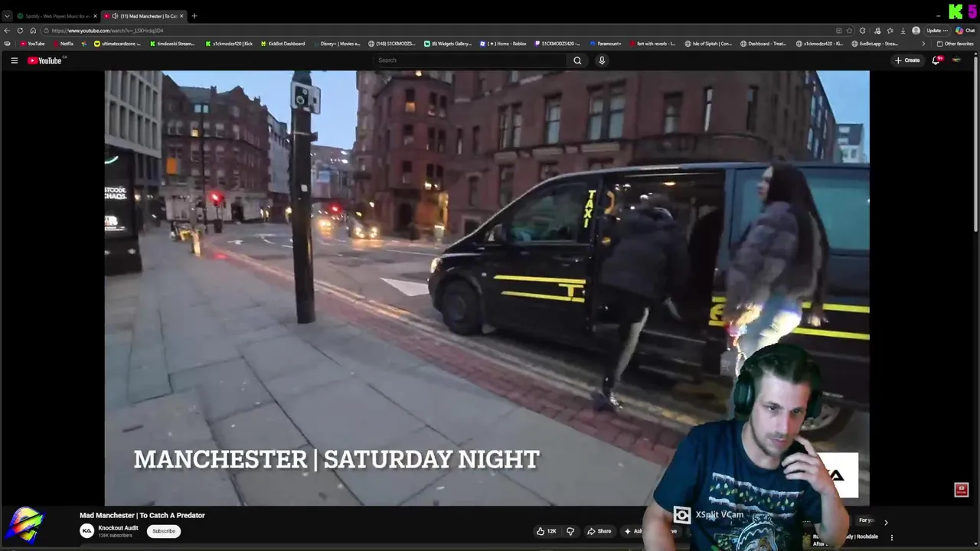Open the liveBot.app bookmark
This screenshot has width=980, height=551.
tap(875, 44)
